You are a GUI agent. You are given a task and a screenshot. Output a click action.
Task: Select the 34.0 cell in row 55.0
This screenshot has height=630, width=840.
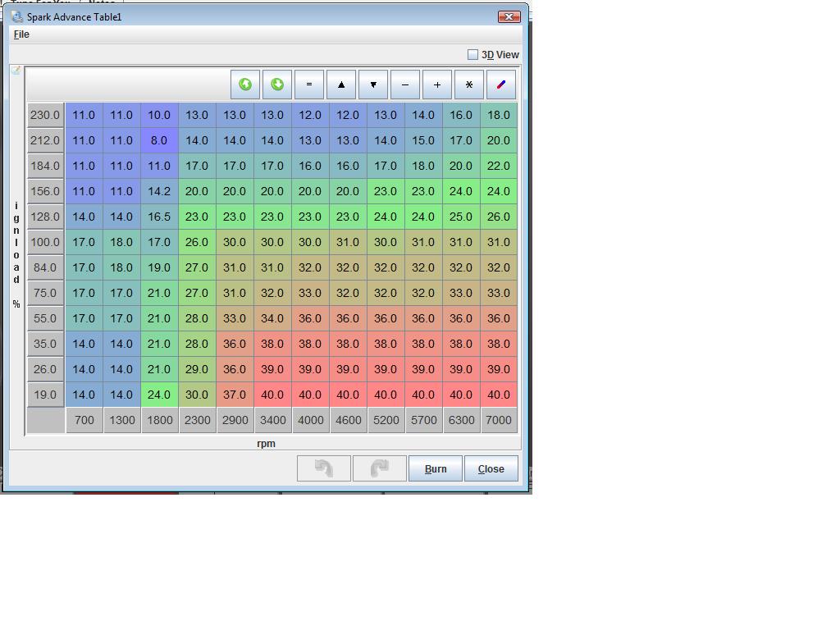point(272,319)
